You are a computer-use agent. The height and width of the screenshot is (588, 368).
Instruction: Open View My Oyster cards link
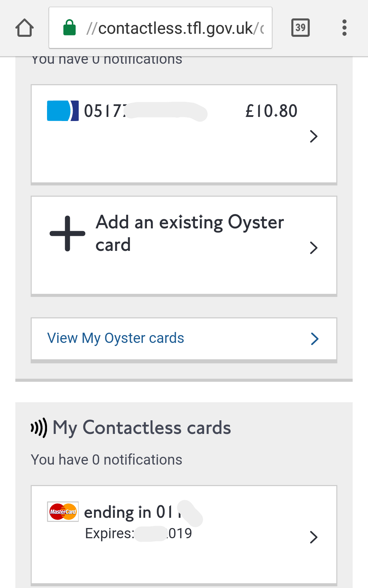click(116, 338)
